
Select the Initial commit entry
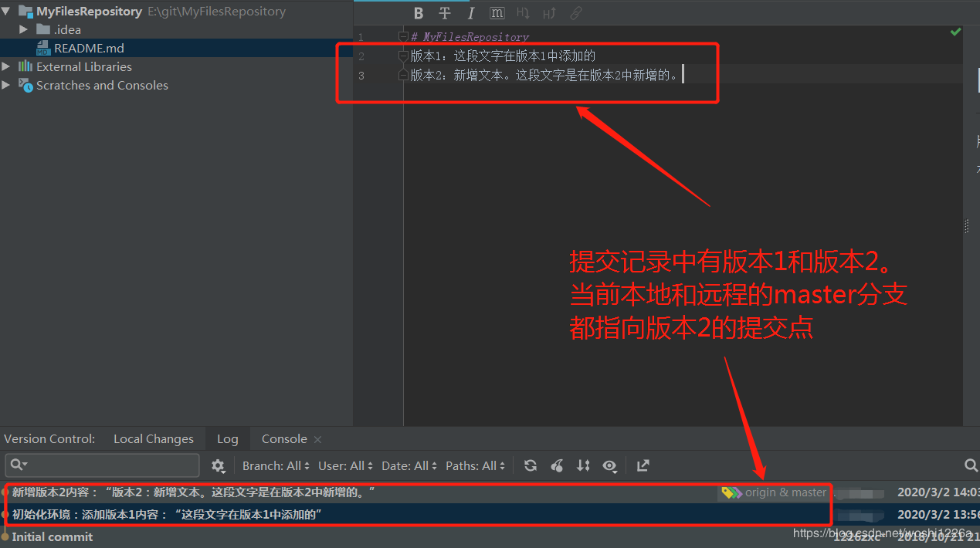(x=53, y=536)
